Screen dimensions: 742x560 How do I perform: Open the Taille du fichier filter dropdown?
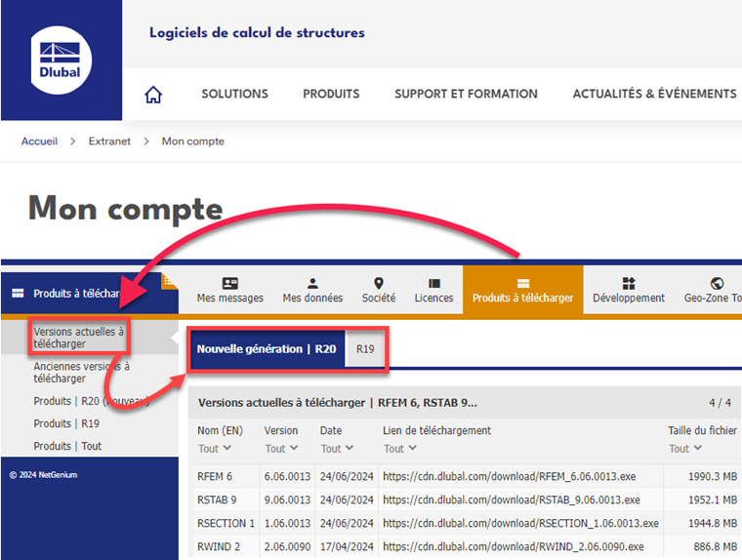click(684, 449)
